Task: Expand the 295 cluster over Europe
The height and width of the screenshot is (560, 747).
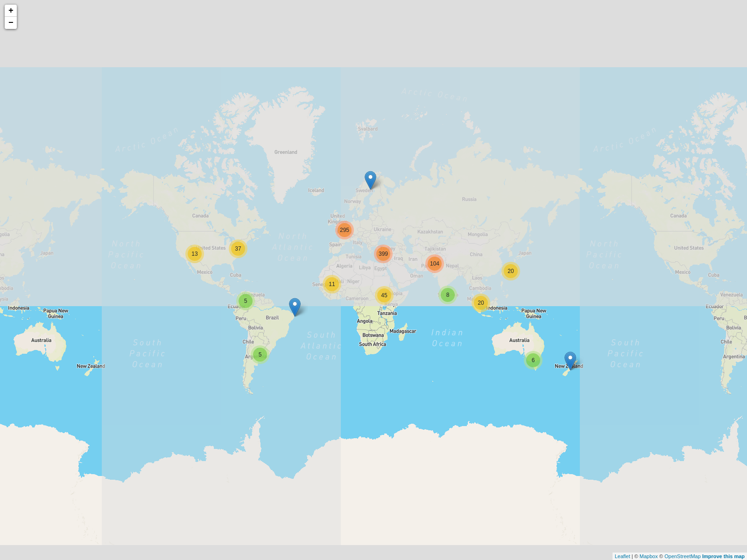Action: tap(345, 230)
